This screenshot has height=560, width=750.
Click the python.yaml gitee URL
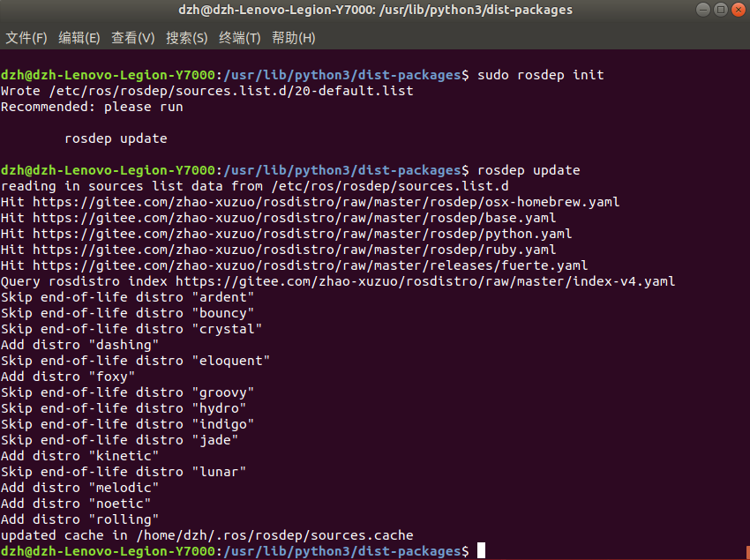(303, 234)
